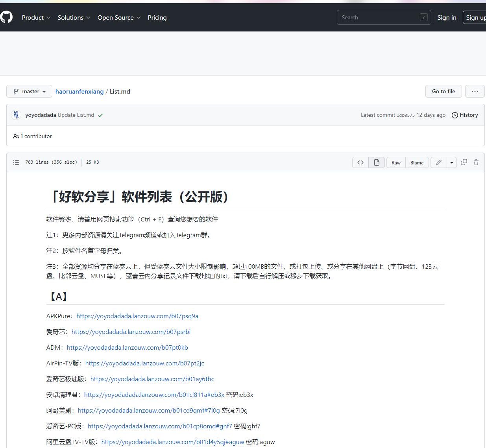Screen dimensions: 486x448
Task: Click the yoyodadada avatar image
Action: tap(16, 115)
